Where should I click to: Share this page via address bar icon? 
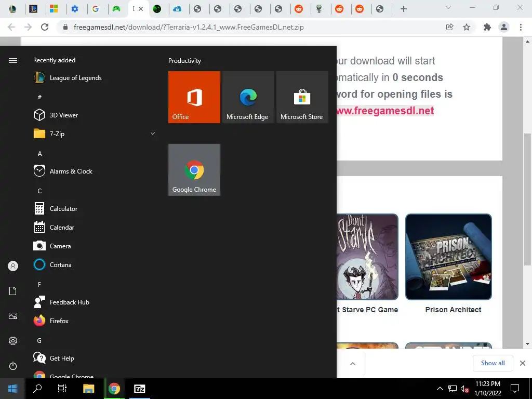coord(449,27)
